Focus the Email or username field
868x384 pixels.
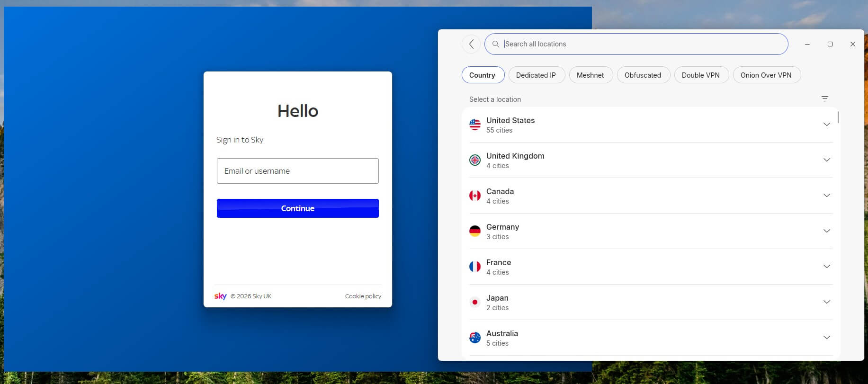(298, 171)
